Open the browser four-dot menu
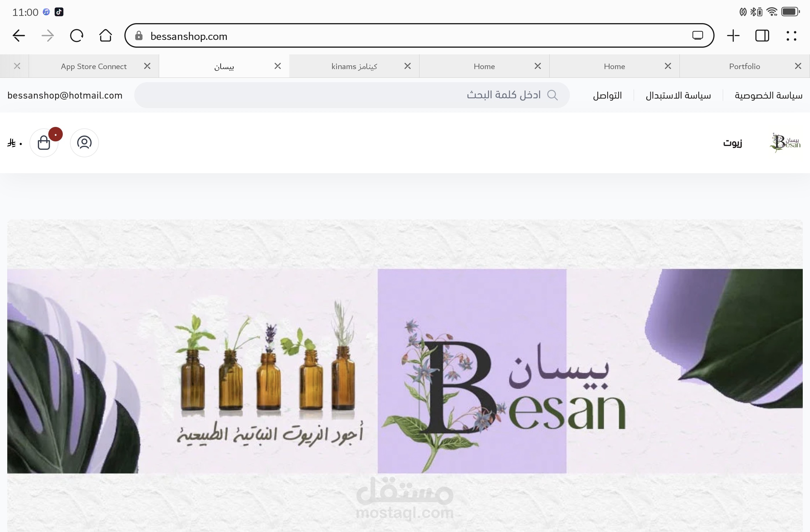 point(791,36)
